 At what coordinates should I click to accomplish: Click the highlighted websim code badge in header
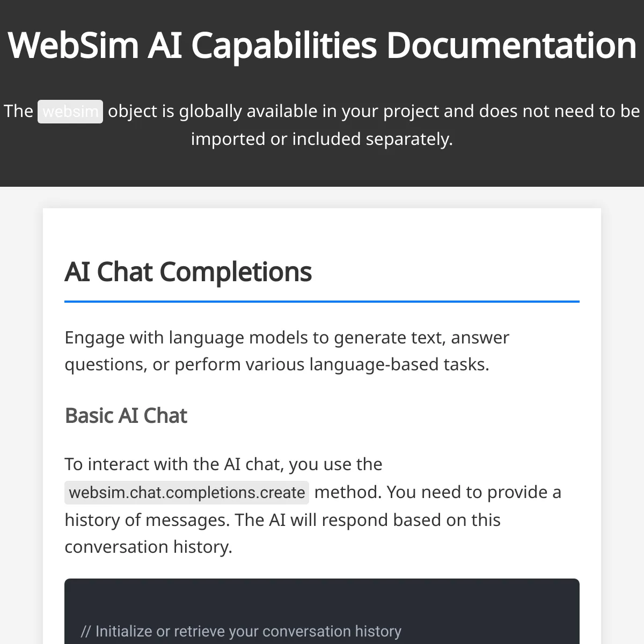click(x=70, y=112)
